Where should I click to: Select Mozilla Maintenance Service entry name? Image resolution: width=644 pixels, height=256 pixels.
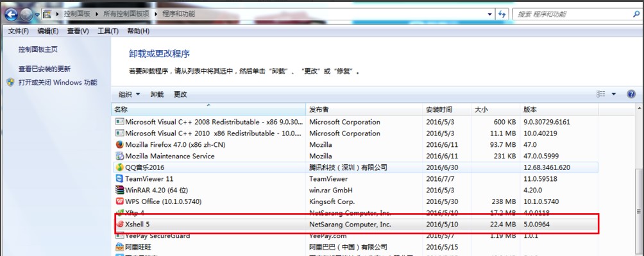click(169, 156)
